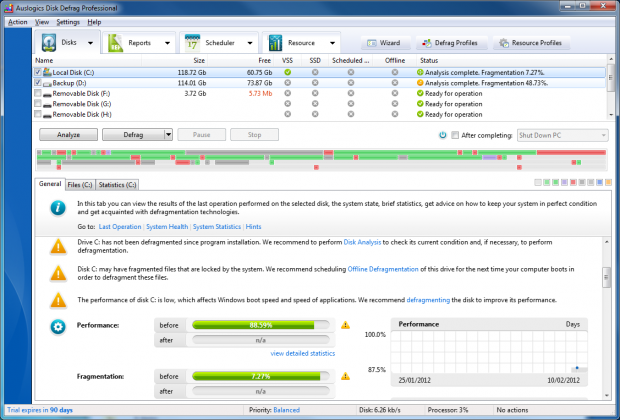Screen dimensions: 620x420
Task: Open the Scheduler calendar icon
Action: pos(192,43)
